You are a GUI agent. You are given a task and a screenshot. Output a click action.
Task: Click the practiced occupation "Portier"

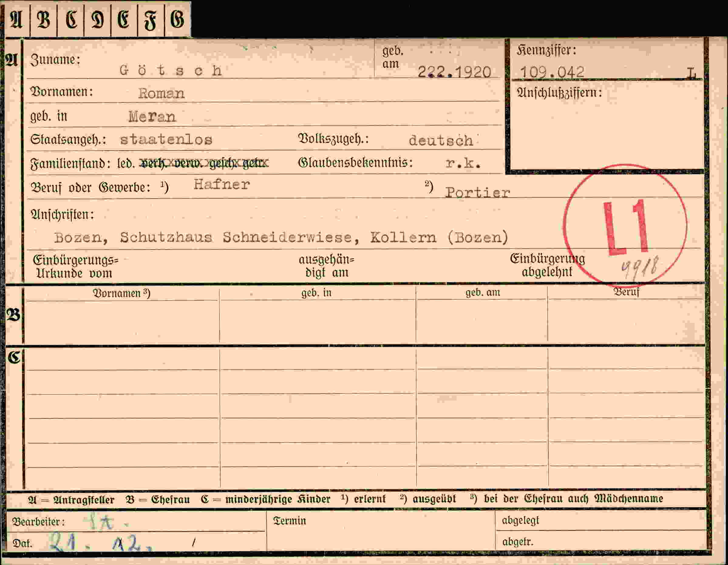click(478, 193)
